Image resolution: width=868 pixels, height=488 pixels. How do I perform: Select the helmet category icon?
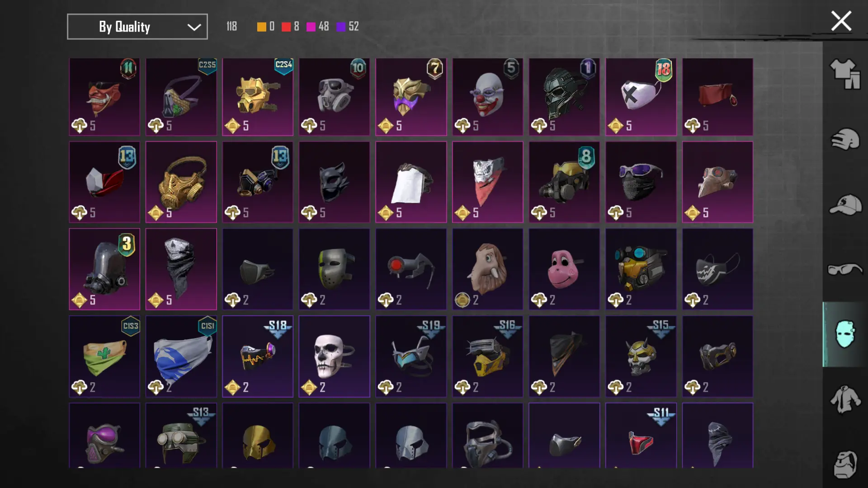point(844,139)
